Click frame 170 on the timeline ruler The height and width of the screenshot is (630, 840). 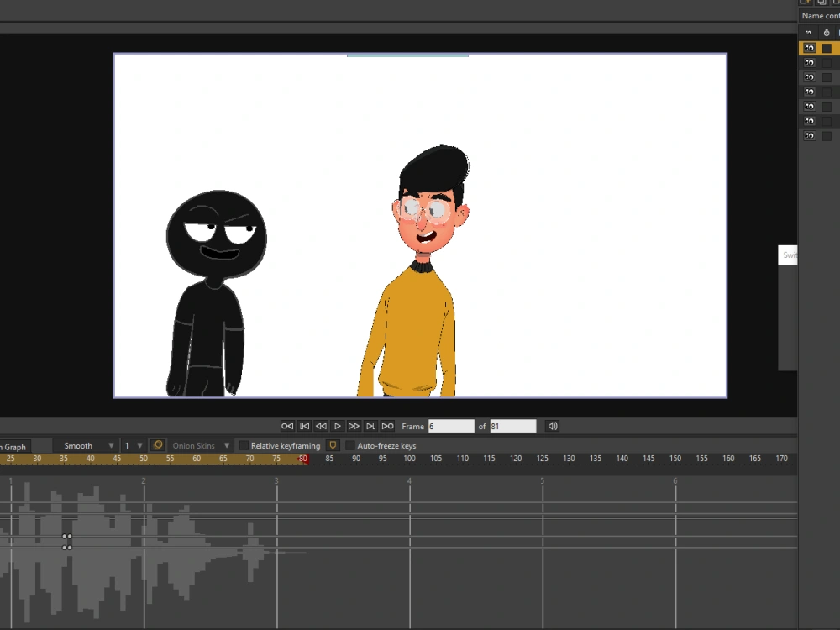[x=781, y=459]
